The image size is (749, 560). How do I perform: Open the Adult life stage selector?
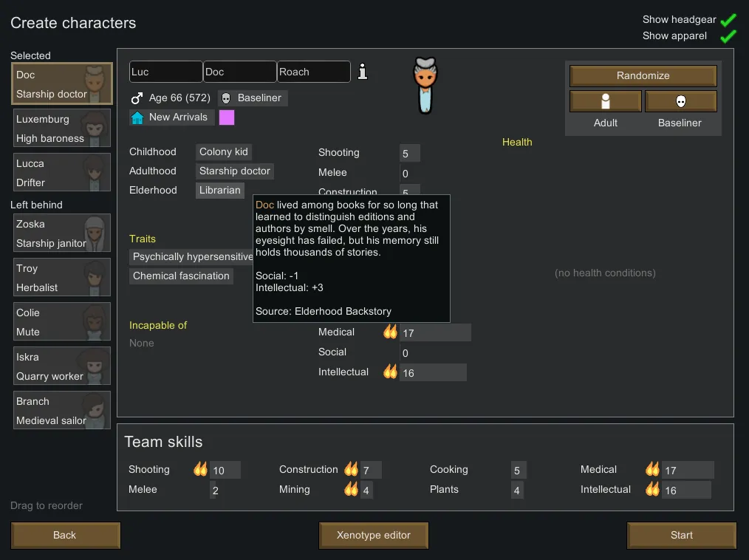(606, 101)
